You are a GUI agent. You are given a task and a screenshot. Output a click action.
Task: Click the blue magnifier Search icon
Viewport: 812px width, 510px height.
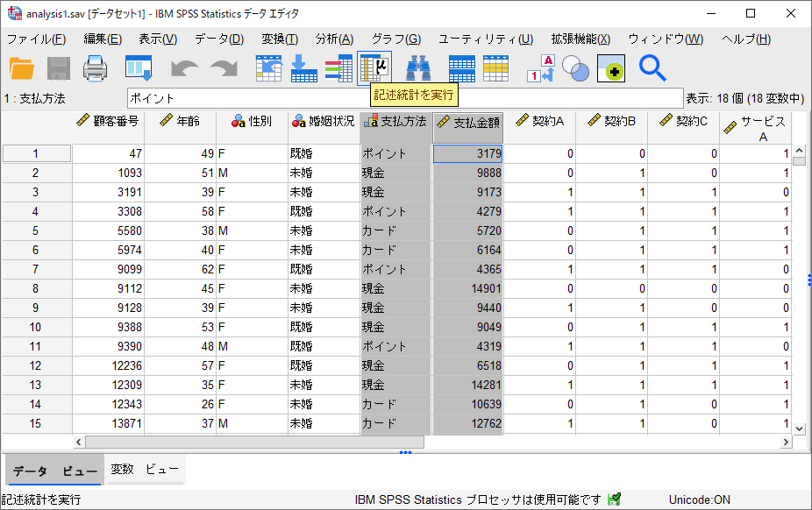tap(652, 69)
